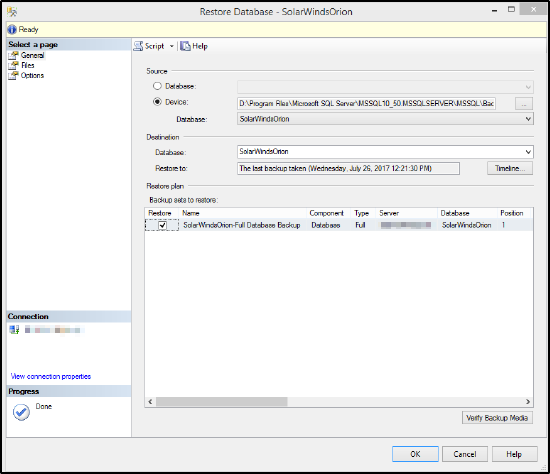Viewport: 550px width, 474px height.
Task: Click the left scroll arrow of backup sets
Action: (150, 401)
